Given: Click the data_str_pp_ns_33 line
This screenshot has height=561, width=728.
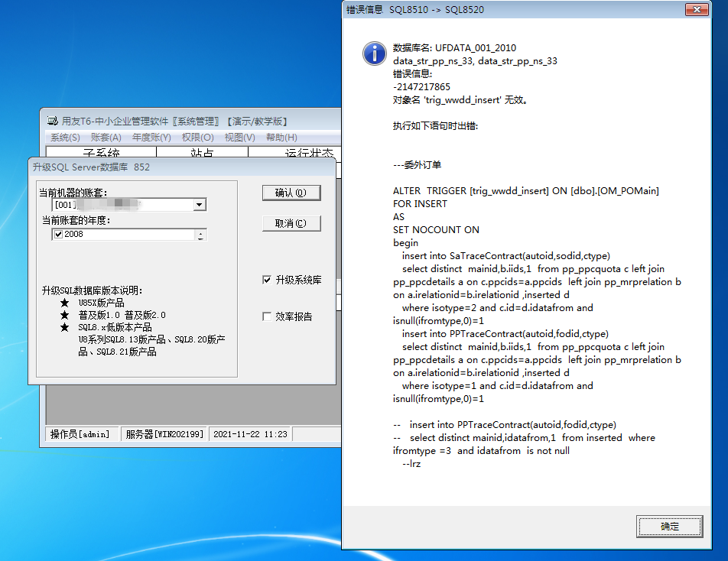Looking at the screenshot, I should point(475,61).
